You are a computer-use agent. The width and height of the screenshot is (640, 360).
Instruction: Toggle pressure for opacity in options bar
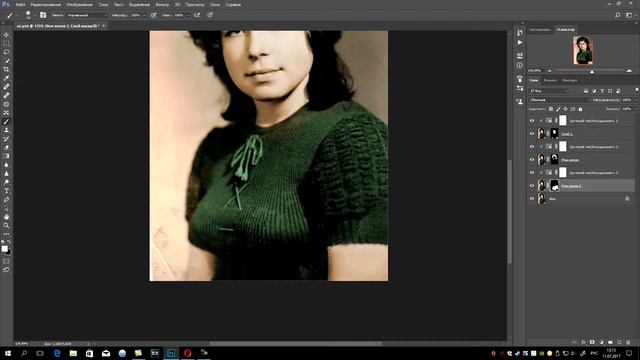pyautogui.click(x=153, y=15)
